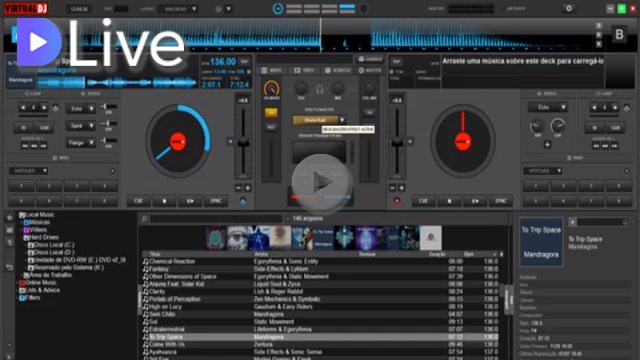Click right deck loop IN button

point(594,128)
